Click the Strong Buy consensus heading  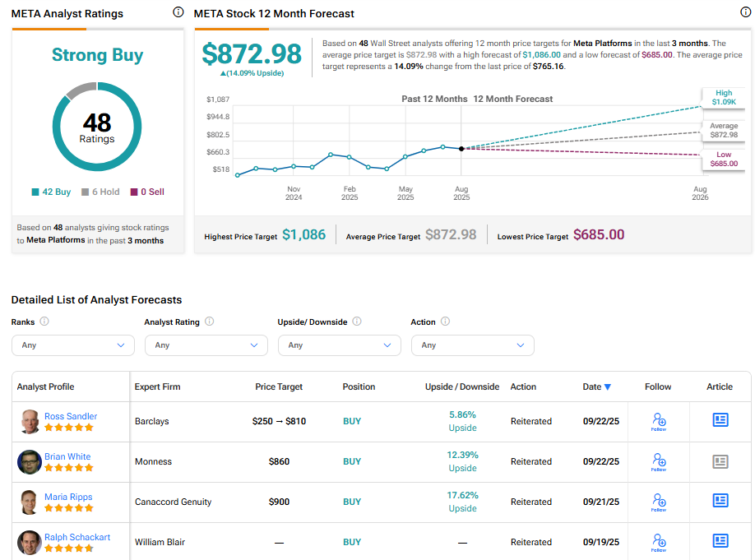click(97, 55)
